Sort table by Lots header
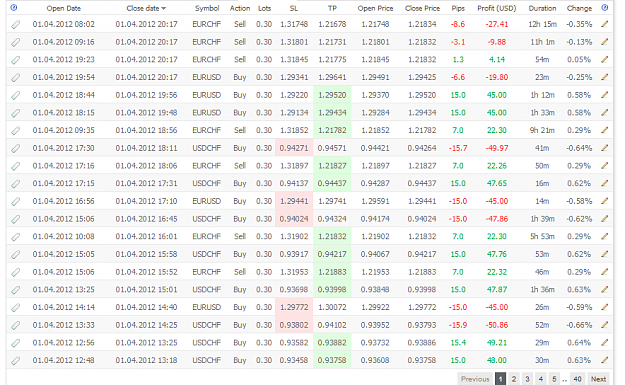The height and width of the screenshot is (385, 625). [264, 8]
